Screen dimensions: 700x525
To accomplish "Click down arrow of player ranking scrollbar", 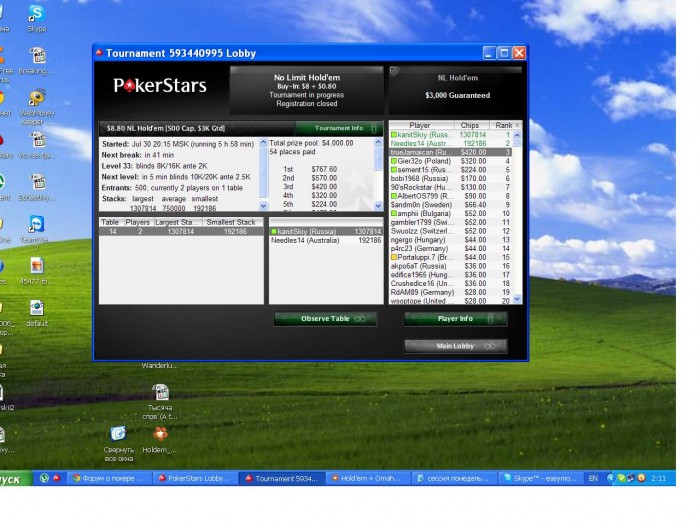I will (x=517, y=299).
